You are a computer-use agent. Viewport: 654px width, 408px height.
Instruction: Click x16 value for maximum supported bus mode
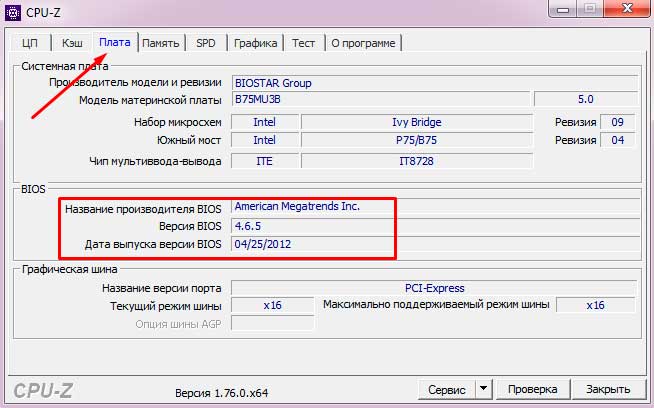pyautogui.click(x=595, y=305)
